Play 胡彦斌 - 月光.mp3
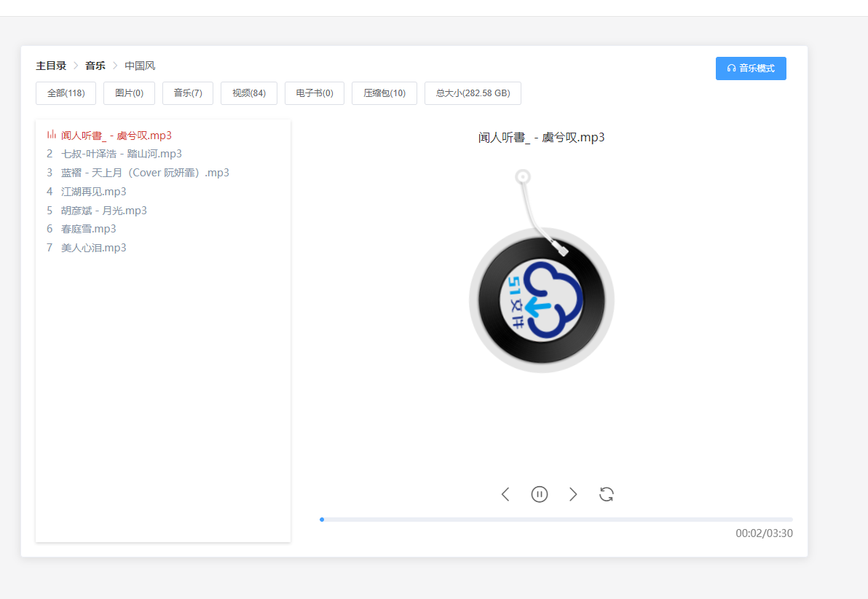Screen dimensions: 868x599 point(104,211)
